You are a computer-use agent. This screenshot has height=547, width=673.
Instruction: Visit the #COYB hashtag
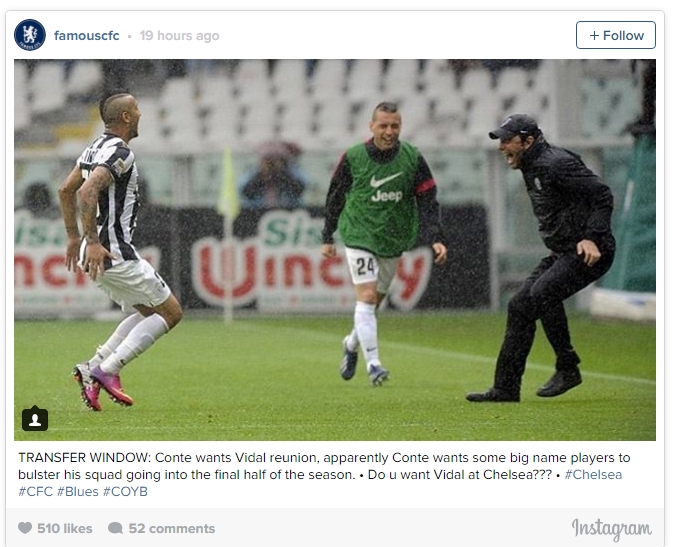pyautogui.click(x=125, y=491)
